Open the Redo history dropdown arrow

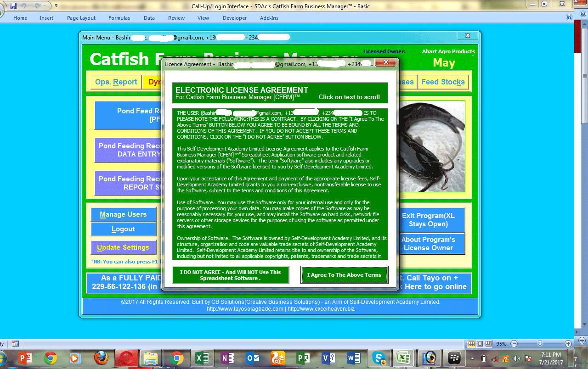coord(44,6)
